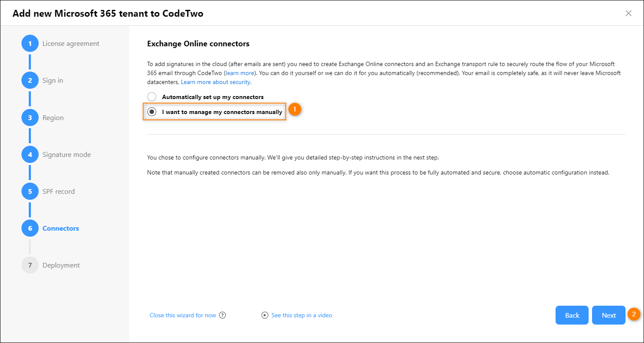The height and width of the screenshot is (343, 644).
Task: Click the 'You chose to configure connectors manually' text
Action: point(293,157)
